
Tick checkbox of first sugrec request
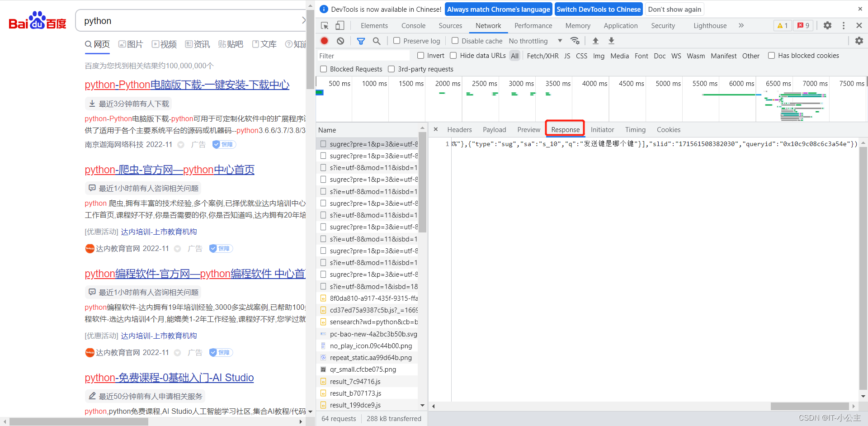click(x=323, y=144)
